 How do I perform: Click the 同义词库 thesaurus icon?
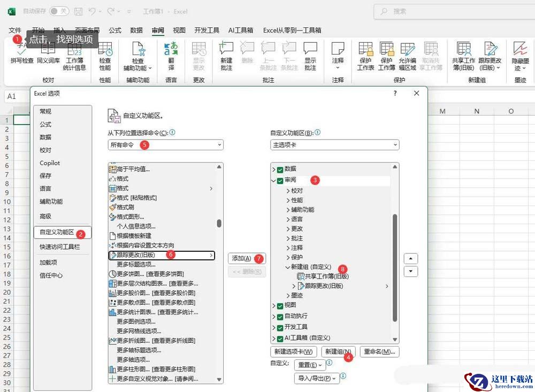pos(48,53)
